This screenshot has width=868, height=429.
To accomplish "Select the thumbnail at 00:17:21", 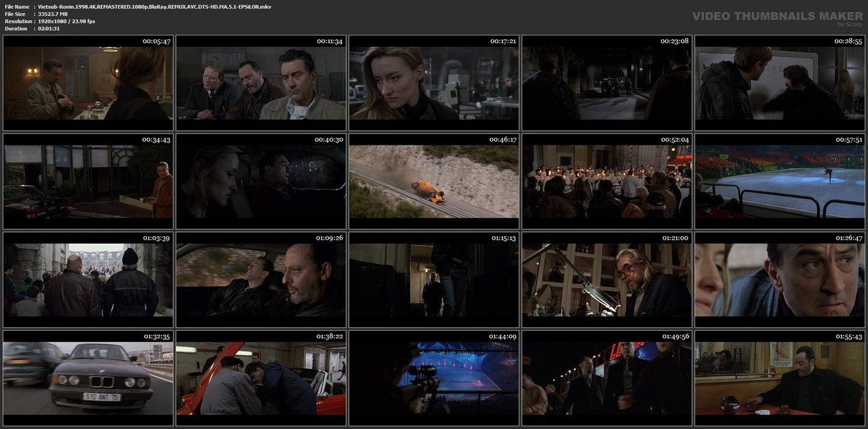I will pyautogui.click(x=434, y=83).
